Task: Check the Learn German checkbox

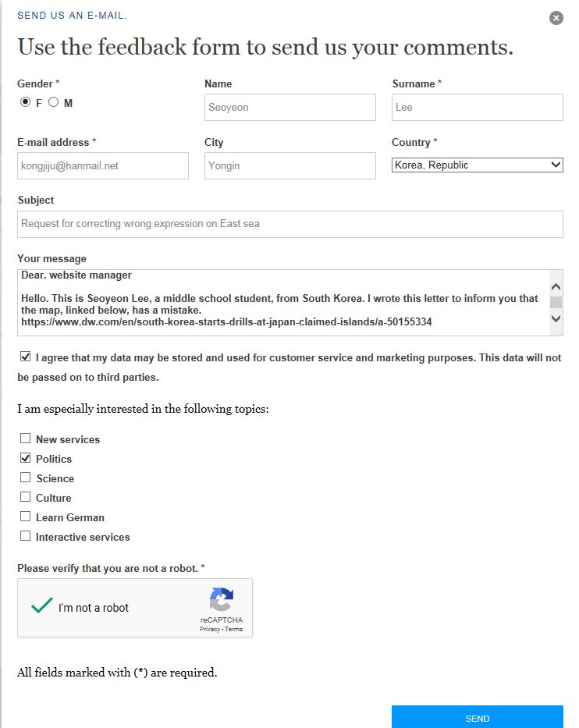Action: click(x=26, y=517)
